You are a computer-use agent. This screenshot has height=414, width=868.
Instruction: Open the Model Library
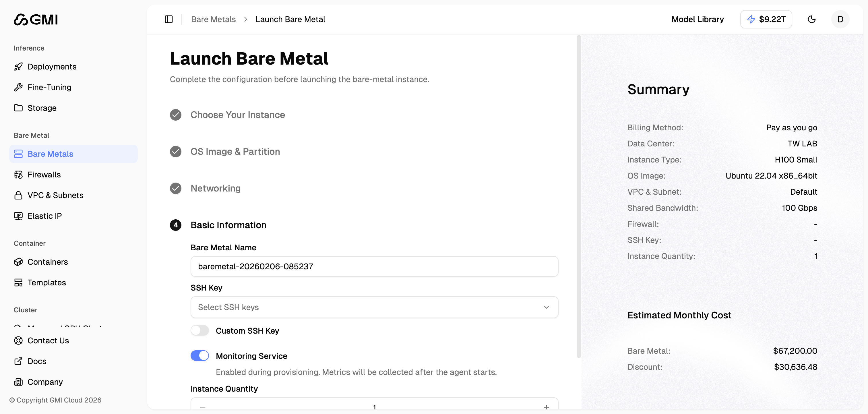(697, 19)
